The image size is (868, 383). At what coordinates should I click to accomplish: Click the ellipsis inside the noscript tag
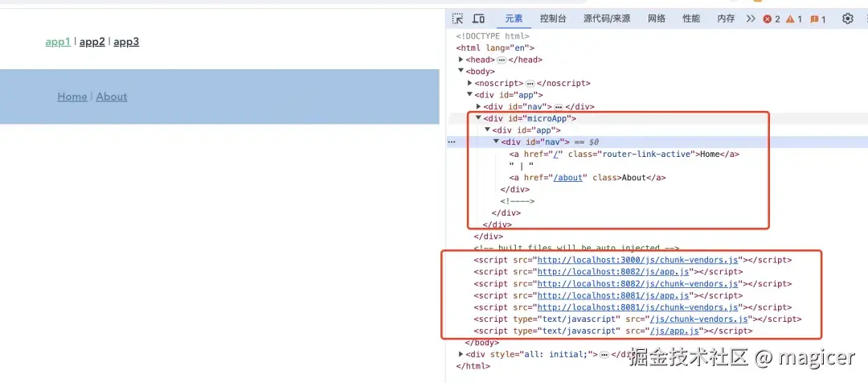coord(530,84)
